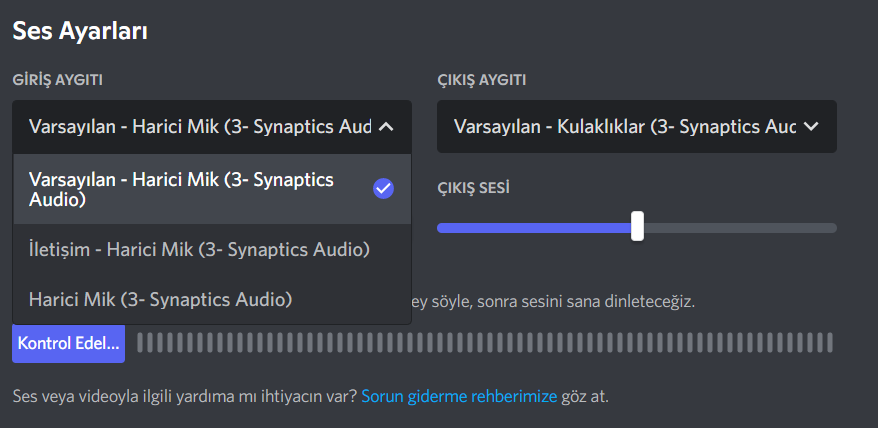Click the Ses veya videoyla ilgili help question text
878x428 pixels.
[184, 396]
